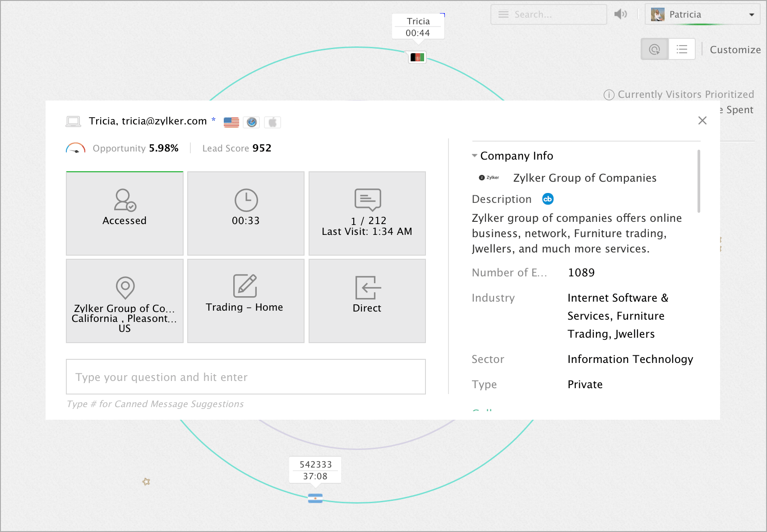The width and height of the screenshot is (767, 532).
Task: Click the US flag icon
Action: point(231,122)
